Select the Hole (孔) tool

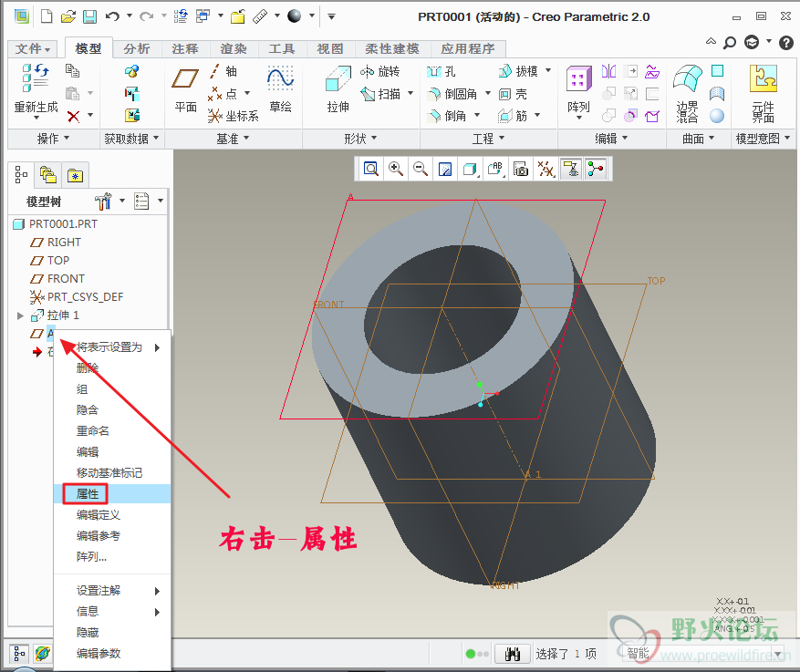[x=441, y=71]
